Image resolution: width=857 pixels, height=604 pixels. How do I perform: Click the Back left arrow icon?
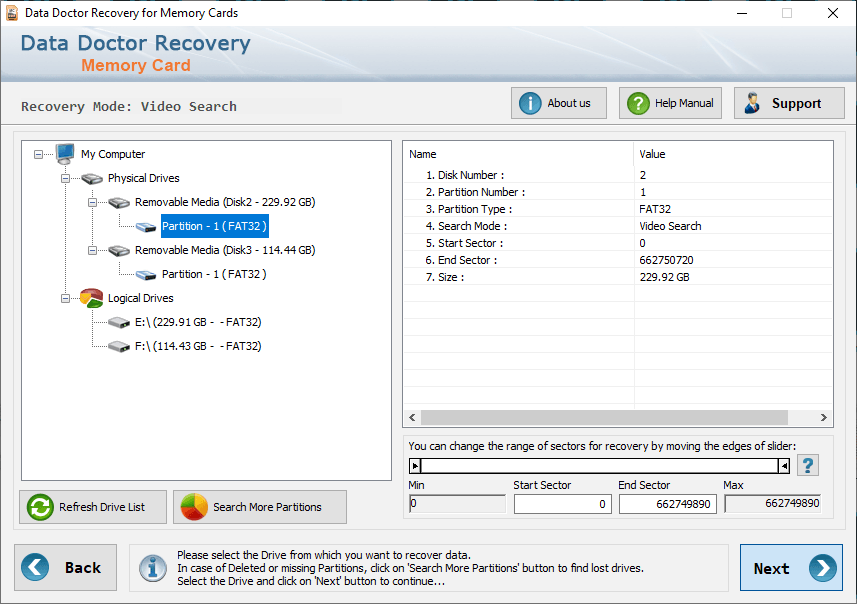pos(35,567)
